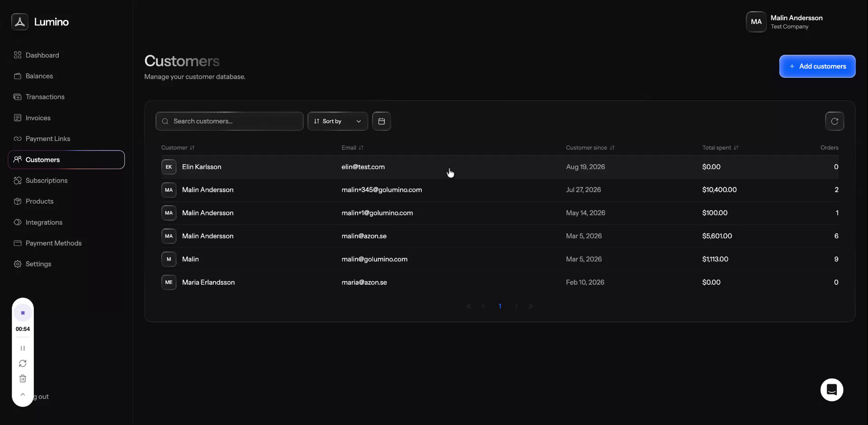Go to previous page arrow
Screen dimensions: 868x425
pyautogui.click(x=483, y=307)
